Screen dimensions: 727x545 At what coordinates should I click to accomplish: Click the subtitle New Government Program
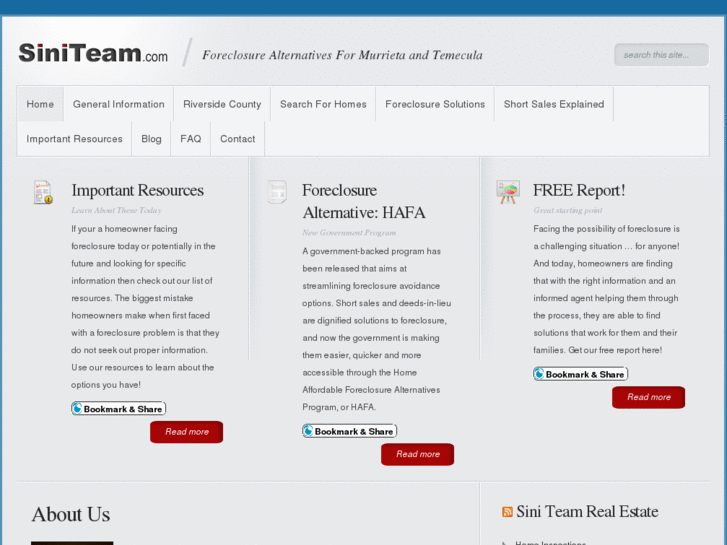(x=349, y=232)
